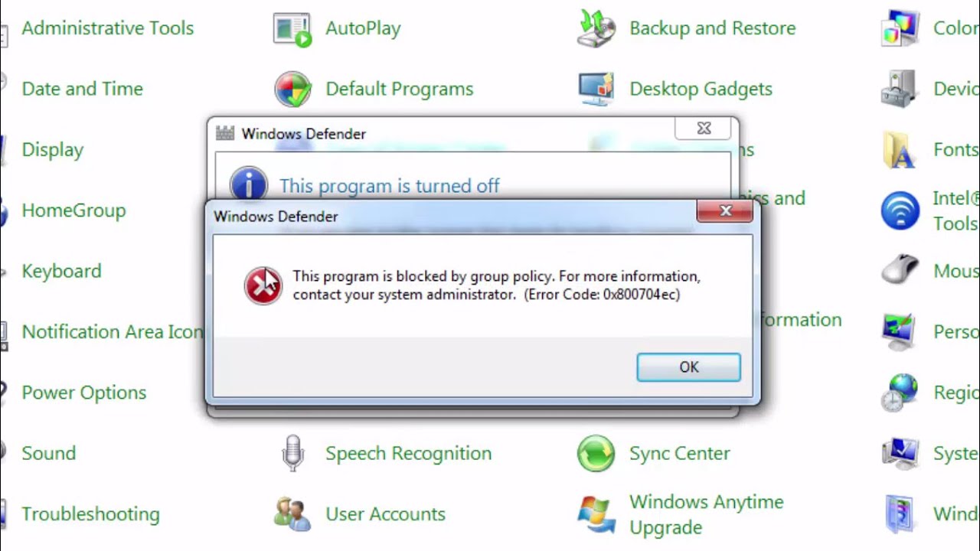Click OK in the Windows Defender error dialog
The image size is (980, 551).
coord(688,367)
